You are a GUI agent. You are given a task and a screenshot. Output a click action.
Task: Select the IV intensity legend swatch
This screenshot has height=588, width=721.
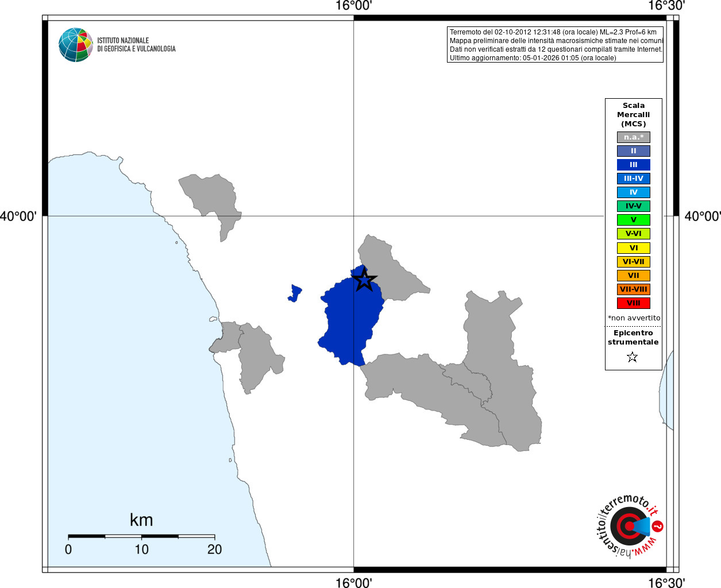click(634, 192)
